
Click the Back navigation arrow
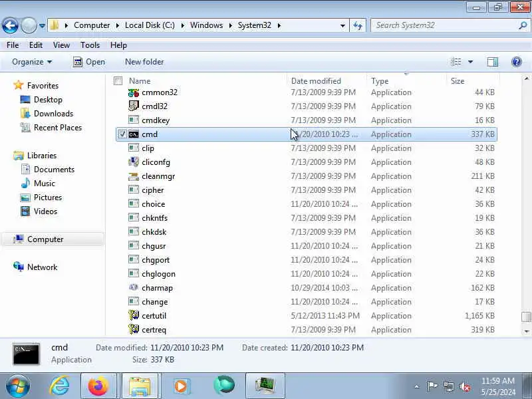point(10,25)
